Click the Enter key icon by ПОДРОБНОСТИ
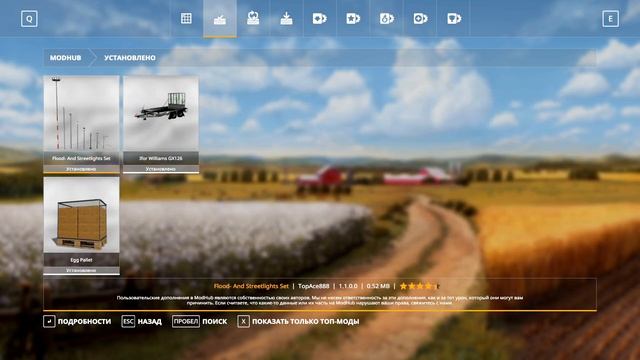This screenshot has height=360, width=640. (x=49, y=322)
